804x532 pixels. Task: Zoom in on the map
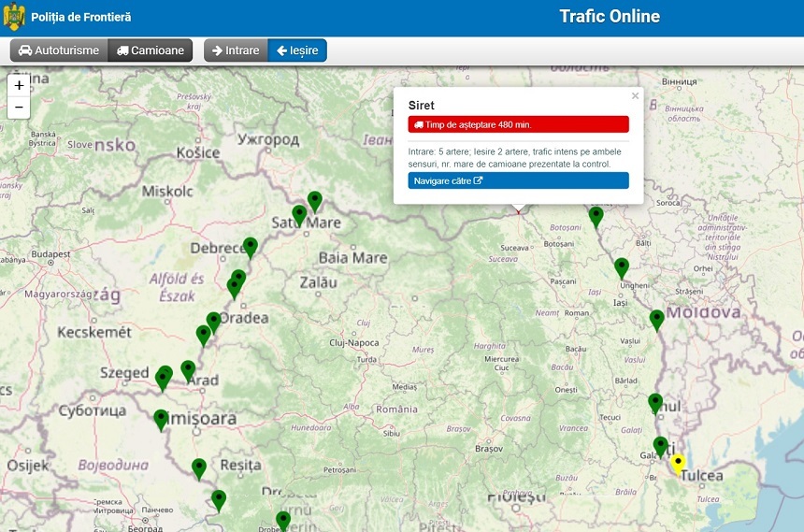coord(20,85)
